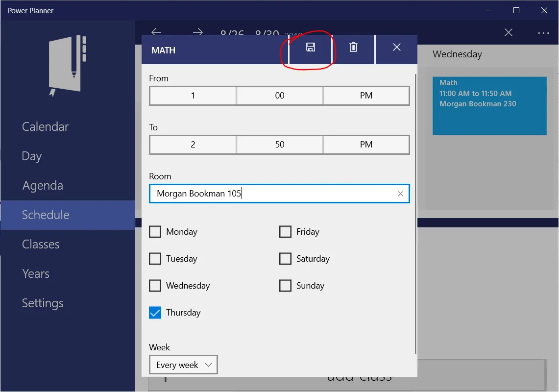Screen dimensions: 559x392
Task: Enable the Friday checkbox
Action: pos(285,232)
